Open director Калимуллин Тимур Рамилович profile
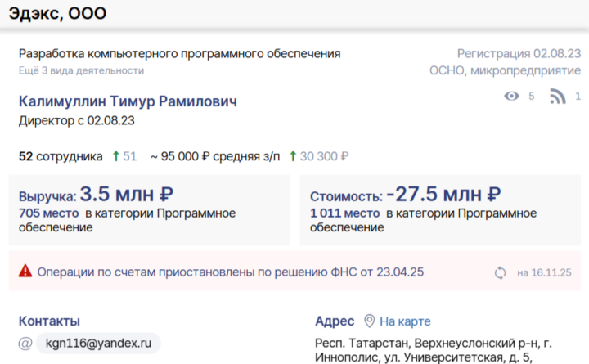 click(x=128, y=101)
